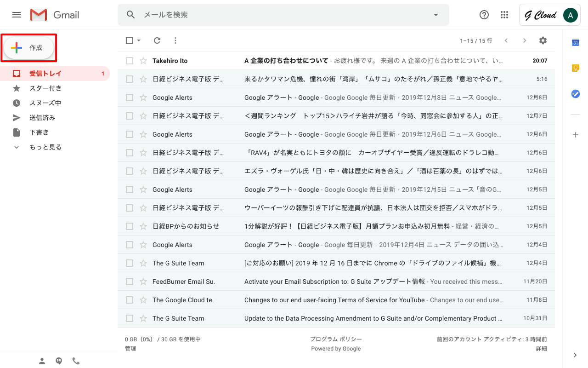The height and width of the screenshot is (368, 588).
Task: Open the Data Processing Amendment email
Action: tap(336, 318)
